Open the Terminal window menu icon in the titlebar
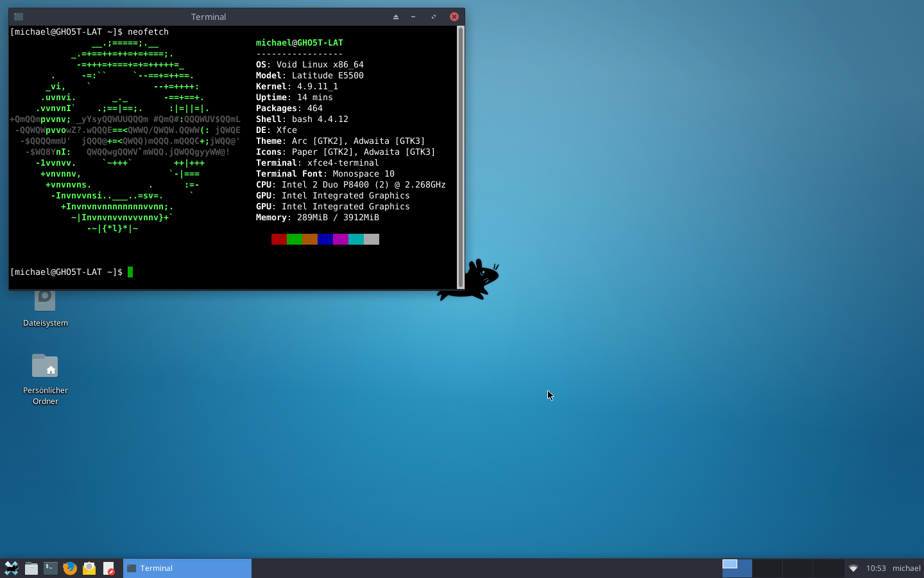 click(x=19, y=17)
